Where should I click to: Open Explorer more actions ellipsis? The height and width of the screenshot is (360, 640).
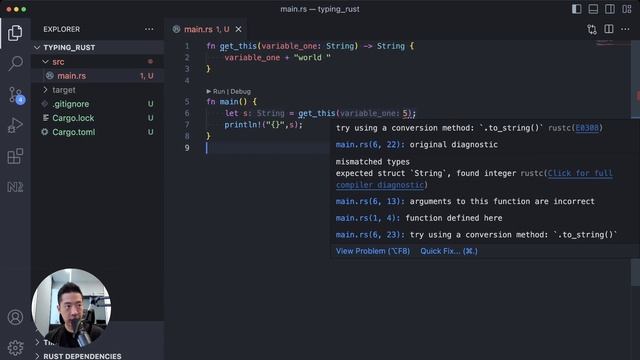point(149,29)
